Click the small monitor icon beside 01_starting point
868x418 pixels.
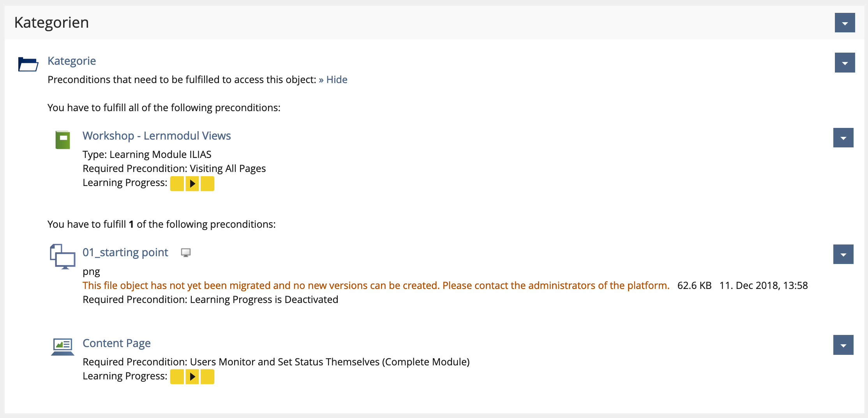click(186, 253)
